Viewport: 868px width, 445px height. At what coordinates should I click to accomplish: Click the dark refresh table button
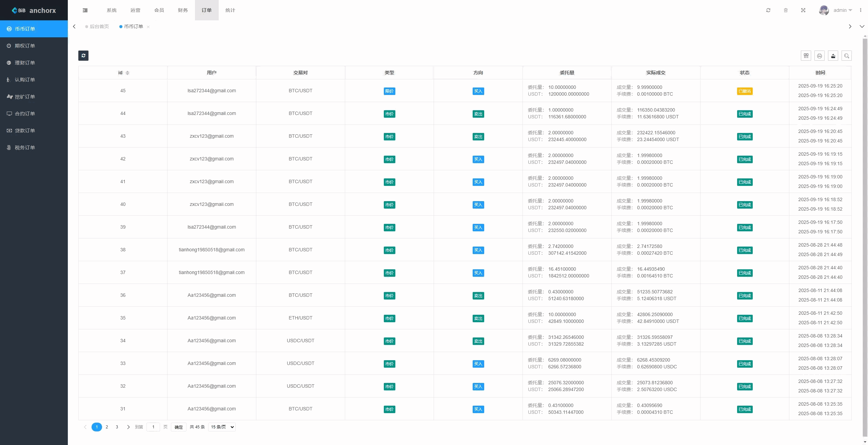[83, 56]
